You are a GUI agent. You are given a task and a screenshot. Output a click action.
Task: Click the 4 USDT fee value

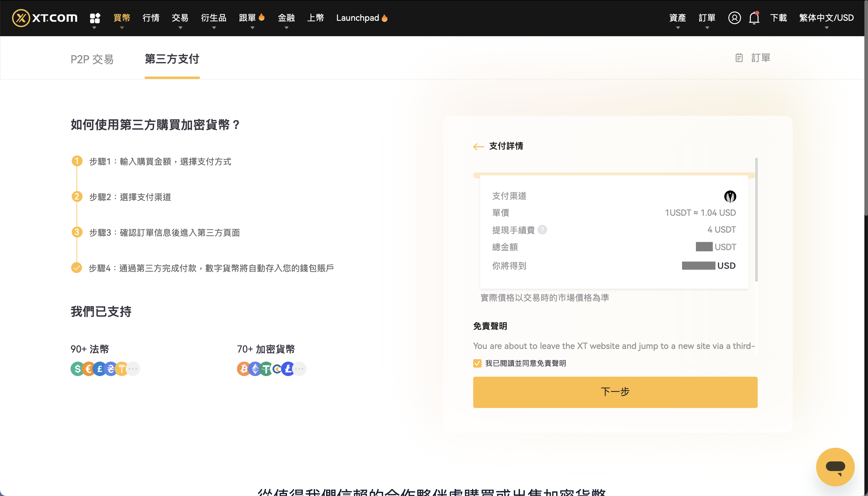(721, 230)
